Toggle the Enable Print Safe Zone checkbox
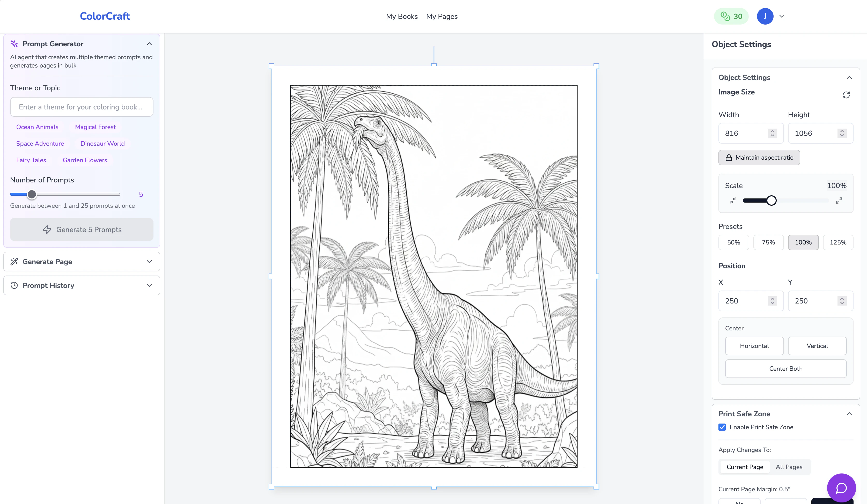 pyautogui.click(x=722, y=427)
